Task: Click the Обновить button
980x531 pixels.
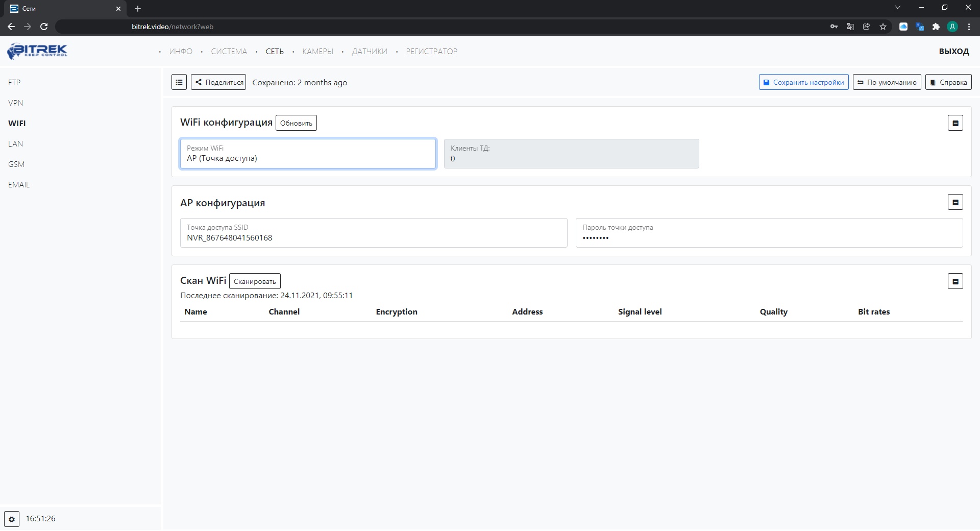Action: (296, 123)
